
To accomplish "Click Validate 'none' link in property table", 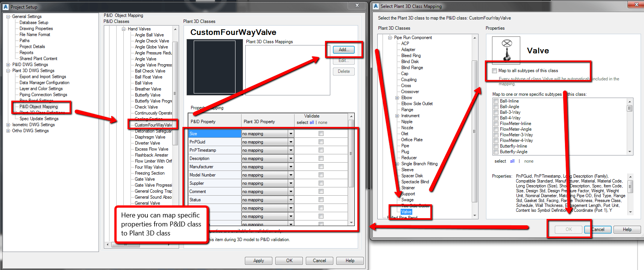I will pyautogui.click(x=323, y=122).
